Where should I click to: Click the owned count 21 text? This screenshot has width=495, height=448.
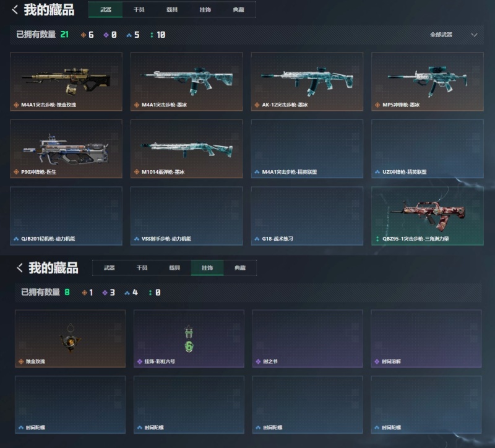point(64,35)
